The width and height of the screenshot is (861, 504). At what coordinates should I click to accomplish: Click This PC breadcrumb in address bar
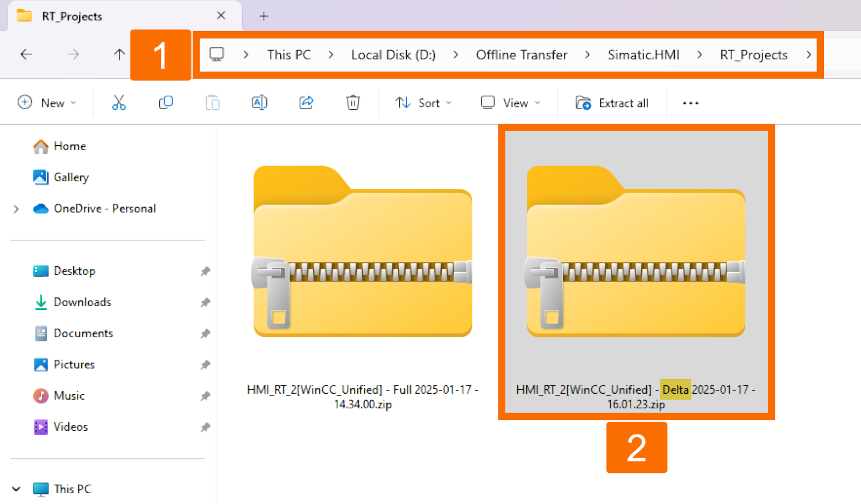(289, 55)
